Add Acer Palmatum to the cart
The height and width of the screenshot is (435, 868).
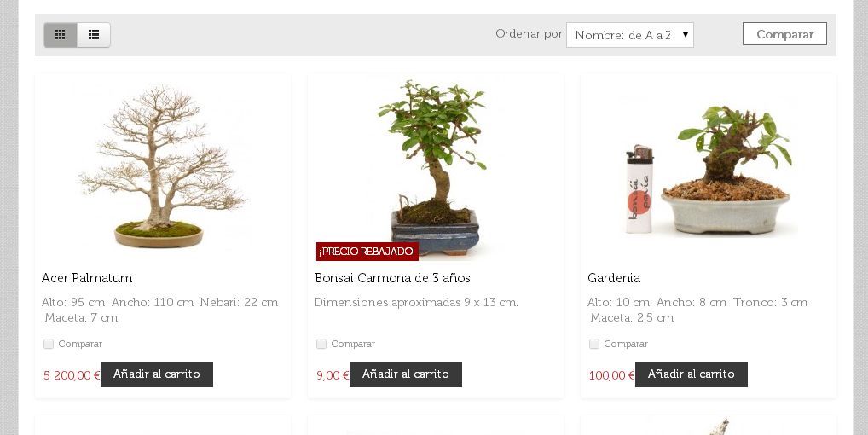tap(157, 374)
